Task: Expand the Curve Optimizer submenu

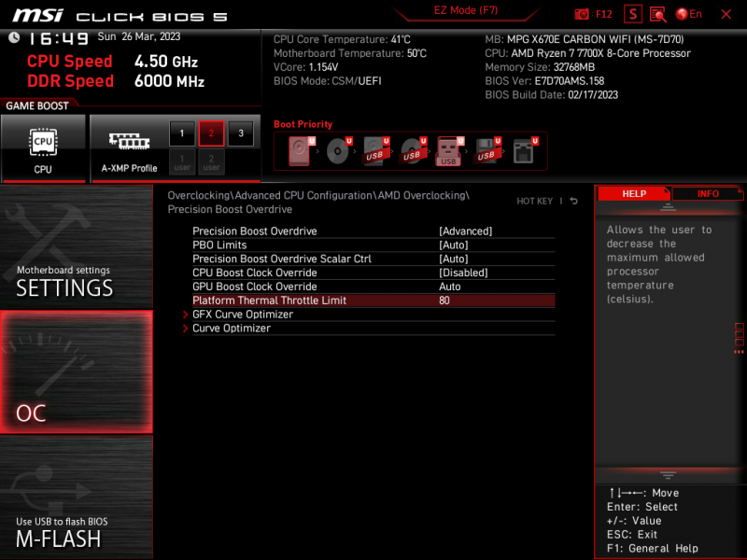Action: [373, 329]
